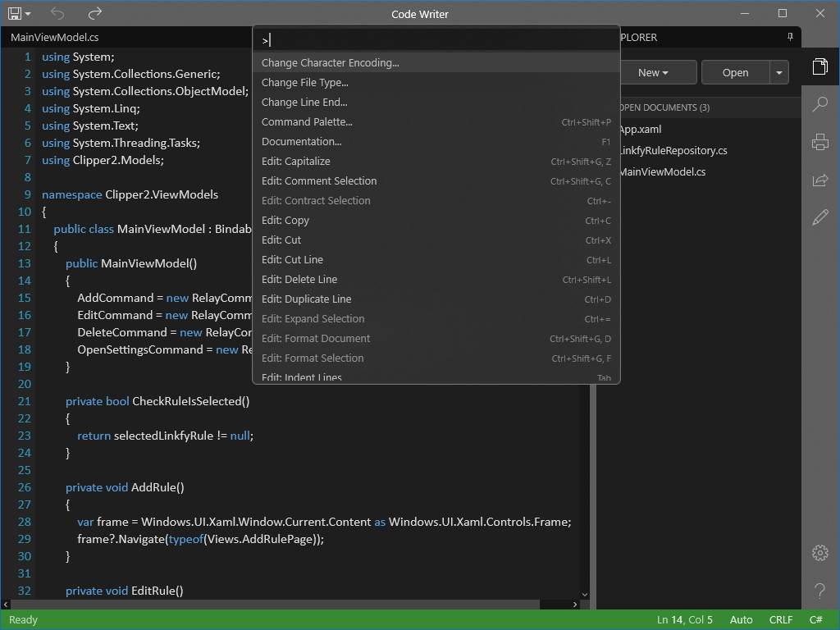
Task: Open Settings gear icon
Action: [820, 553]
